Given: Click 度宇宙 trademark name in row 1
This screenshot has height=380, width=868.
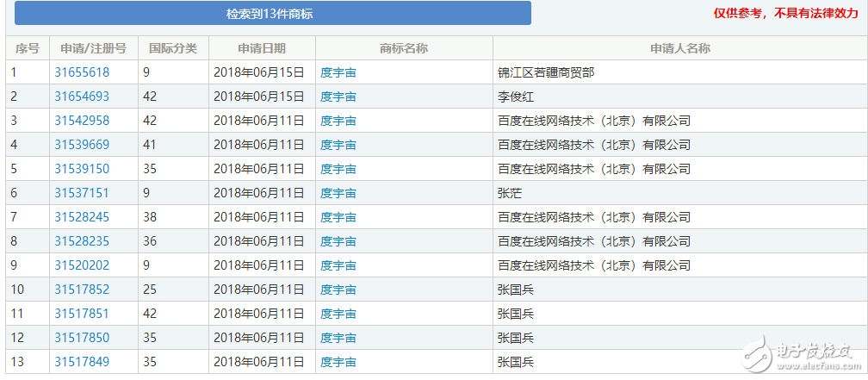Looking at the screenshot, I should [x=338, y=72].
